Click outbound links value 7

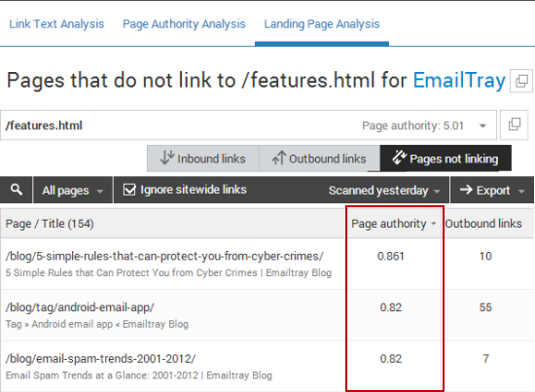click(x=485, y=359)
